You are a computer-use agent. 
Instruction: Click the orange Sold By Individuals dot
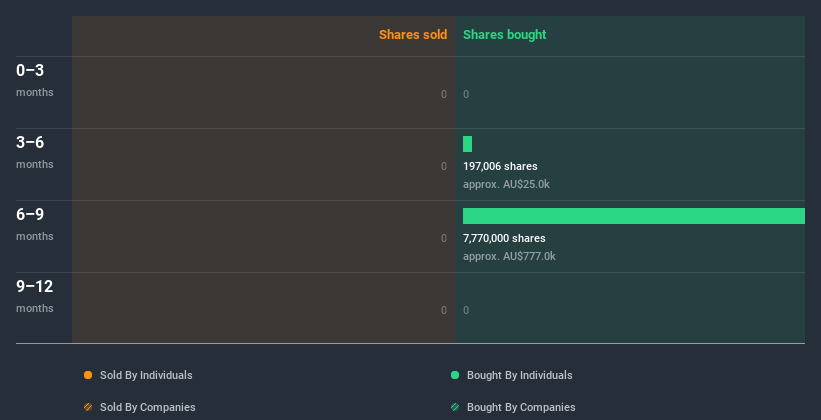click(88, 375)
